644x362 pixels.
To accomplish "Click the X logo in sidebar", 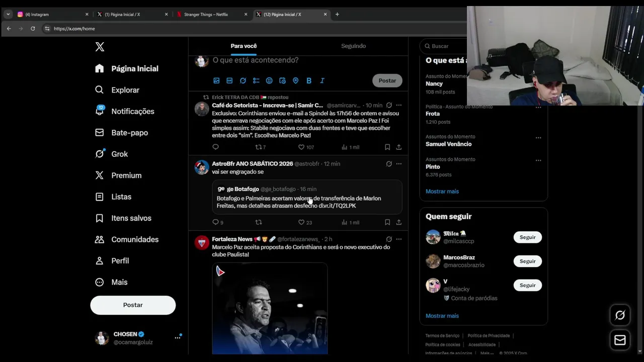I will [100, 47].
